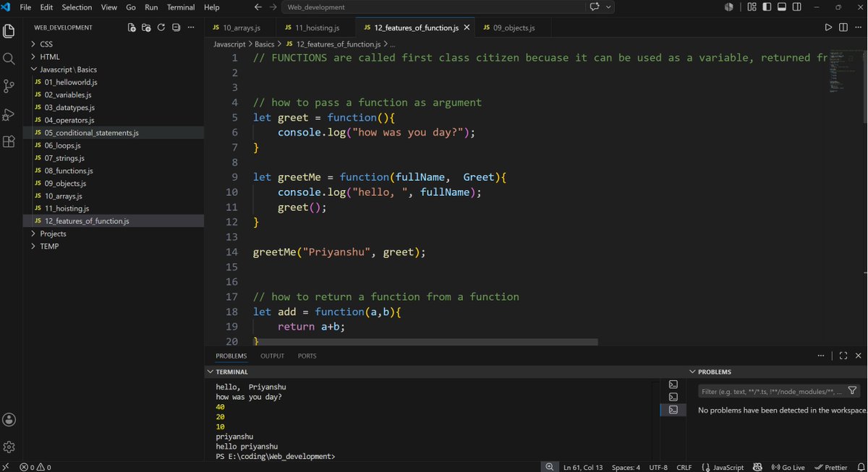Refresh the Explorer file tree

[x=161, y=27]
